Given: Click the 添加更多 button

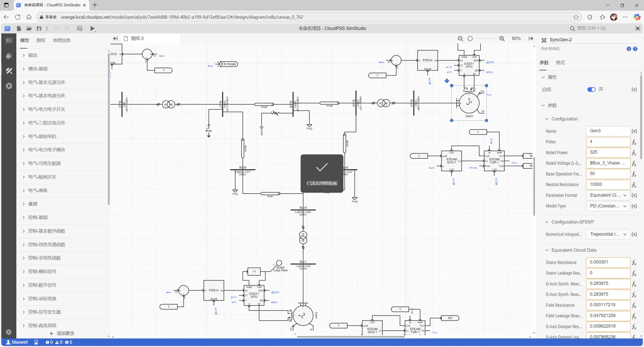Looking at the screenshot, I should [x=62, y=333].
